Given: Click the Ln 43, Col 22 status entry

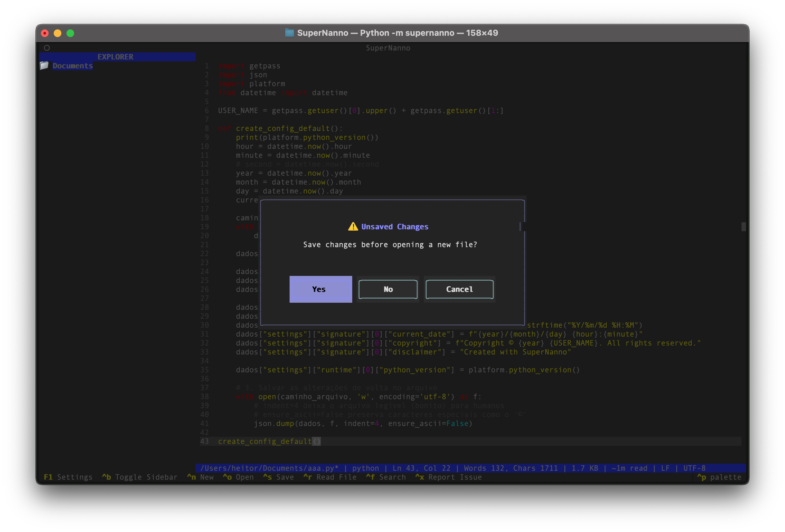Looking at the screenshot, I should point(421,468).
